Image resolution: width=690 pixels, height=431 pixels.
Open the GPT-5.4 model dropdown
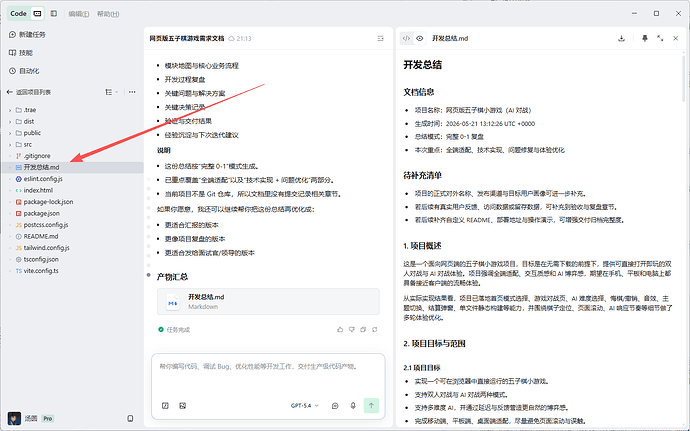(x=305, y=405)
